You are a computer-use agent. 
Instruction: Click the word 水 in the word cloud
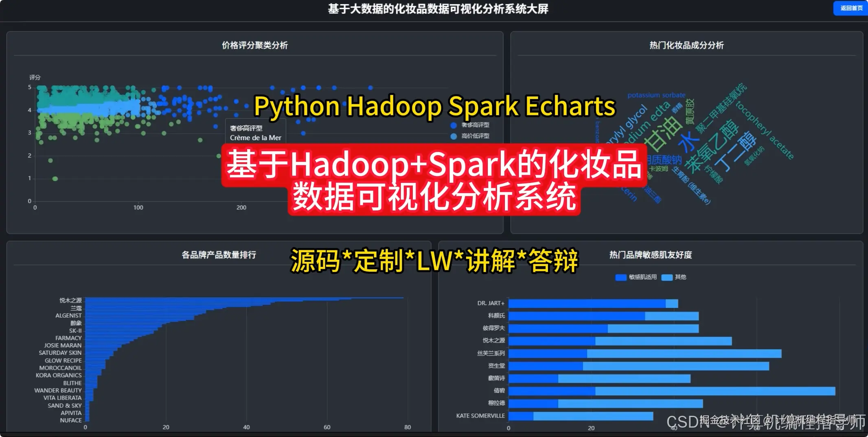tap(688, 141)
